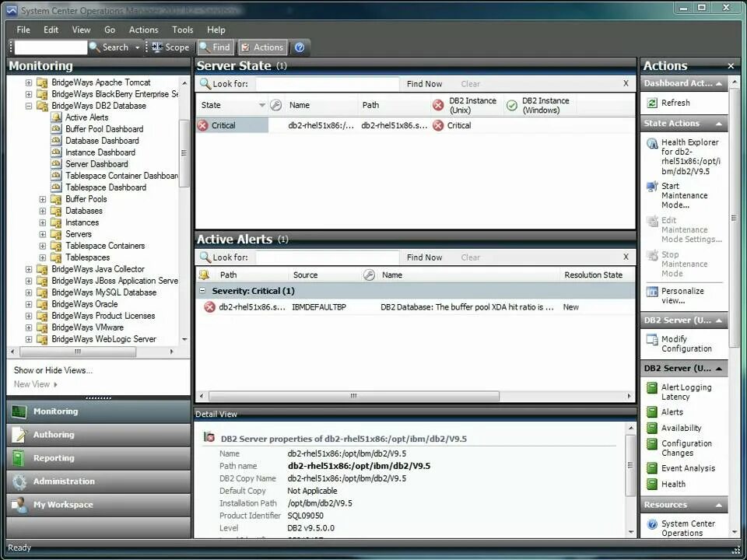Viewport: 747px width, 560px height.
Task: Click maintenance mode wrench column in Server State
Action: [x=275, y=105]
